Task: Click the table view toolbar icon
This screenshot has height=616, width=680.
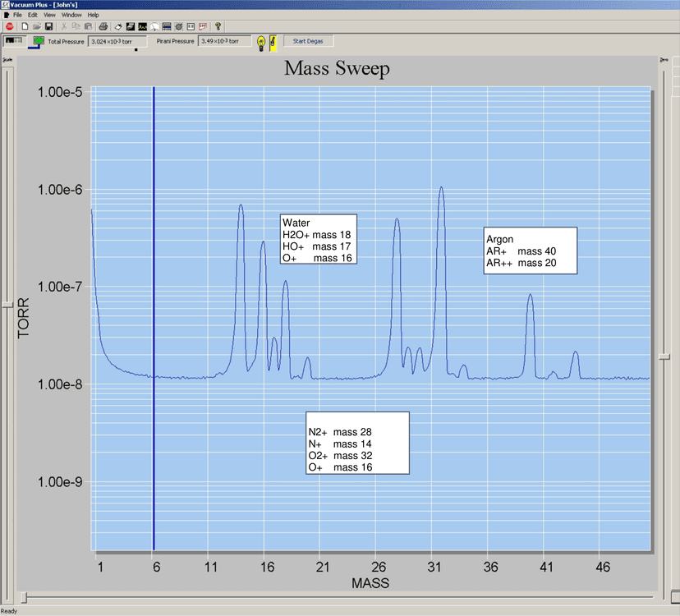Action: [190, 26]
